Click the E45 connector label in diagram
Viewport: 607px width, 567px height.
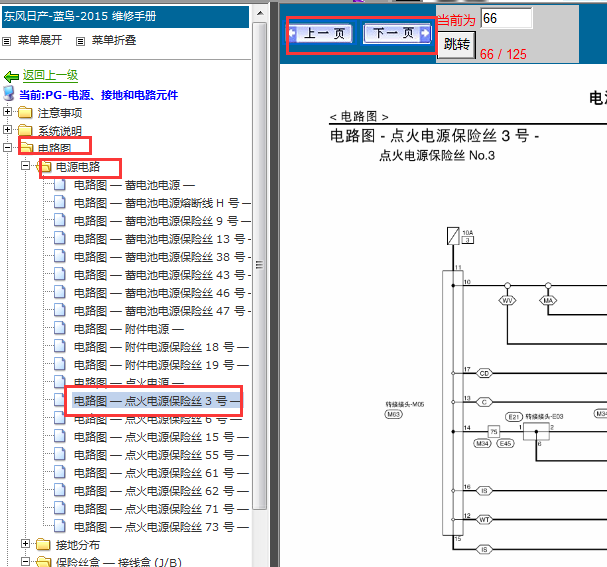tap(506, 444)
